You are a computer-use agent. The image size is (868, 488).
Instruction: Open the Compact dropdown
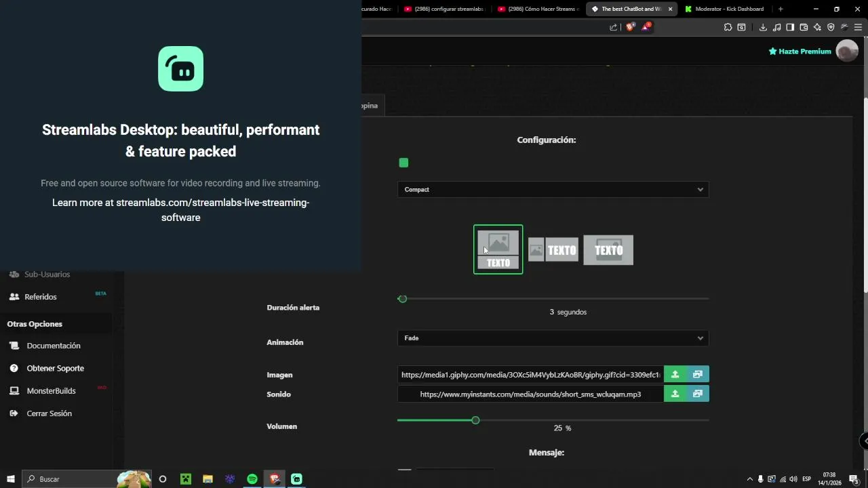tap(553, 190)
